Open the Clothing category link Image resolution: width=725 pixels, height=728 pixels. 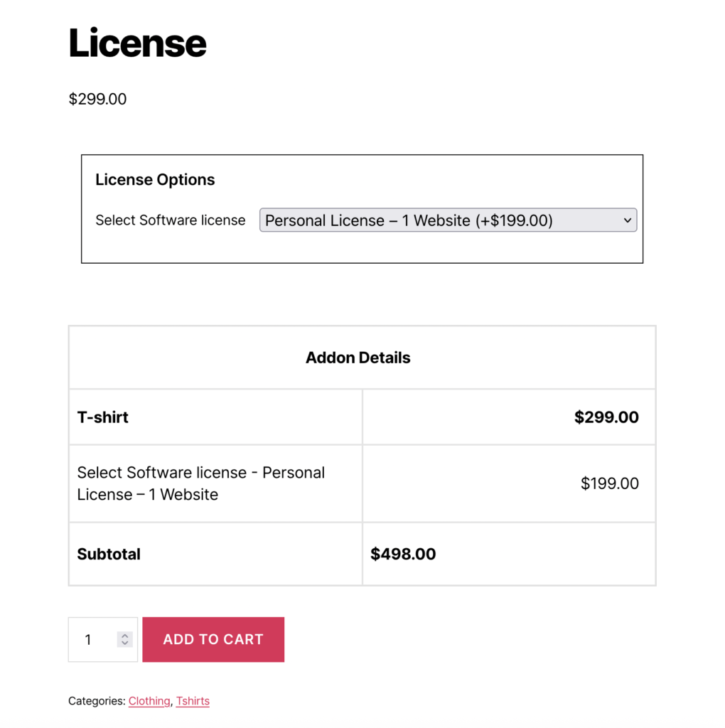149,701
